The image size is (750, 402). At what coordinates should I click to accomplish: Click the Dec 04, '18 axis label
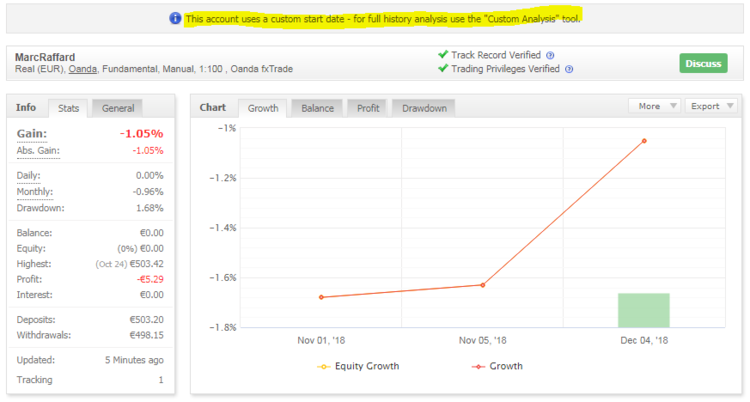(x=644, y=340)
